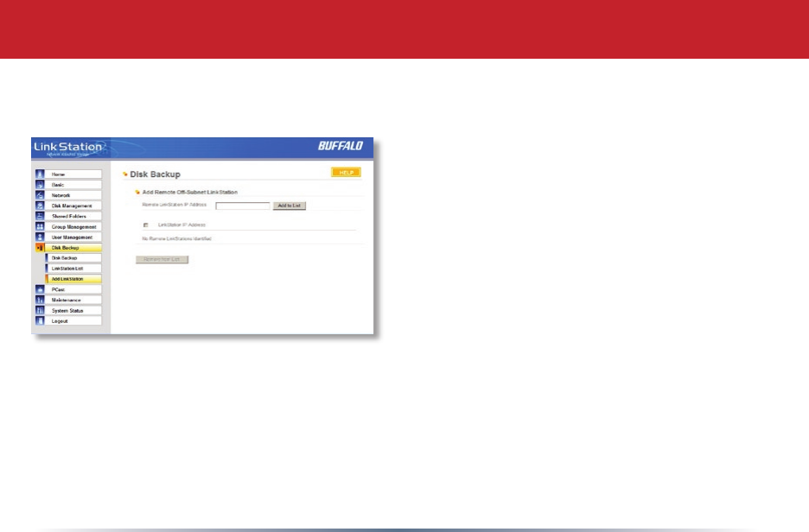The width and height of the screenshot is (809, 532).
Task: Click the 'LinkStation IP Address' column header
Action: [x=182, y=225]
